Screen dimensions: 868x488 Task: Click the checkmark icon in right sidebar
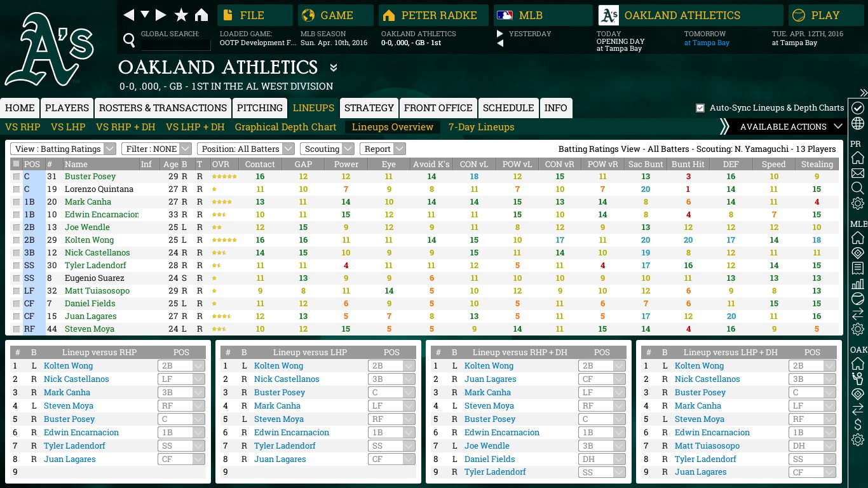858,108
